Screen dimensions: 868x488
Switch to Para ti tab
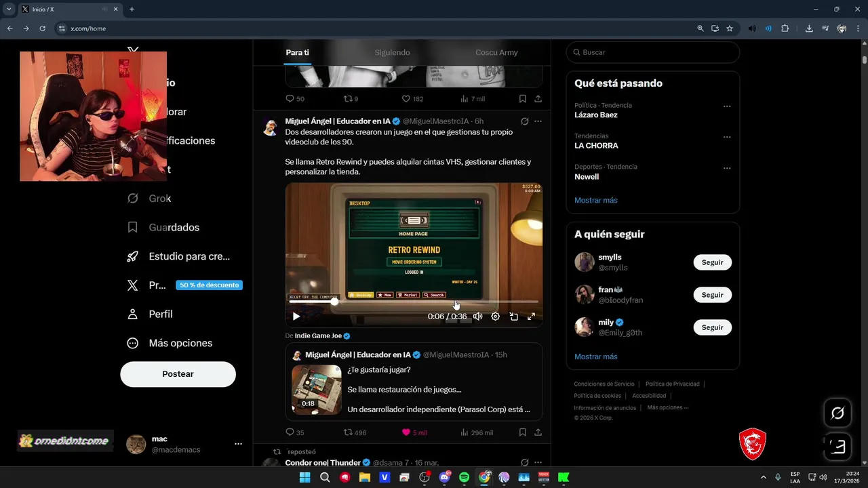click(x=297, y=52)
